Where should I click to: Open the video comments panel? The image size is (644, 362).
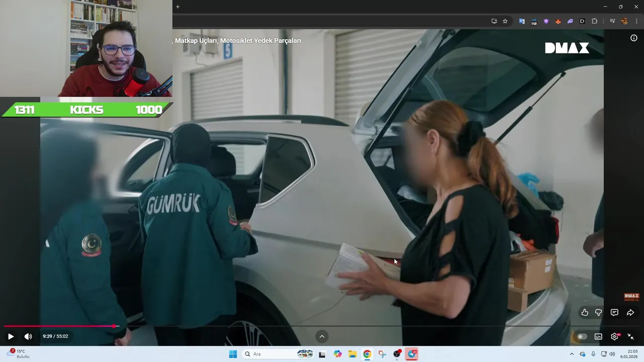[x=614, y=313]
